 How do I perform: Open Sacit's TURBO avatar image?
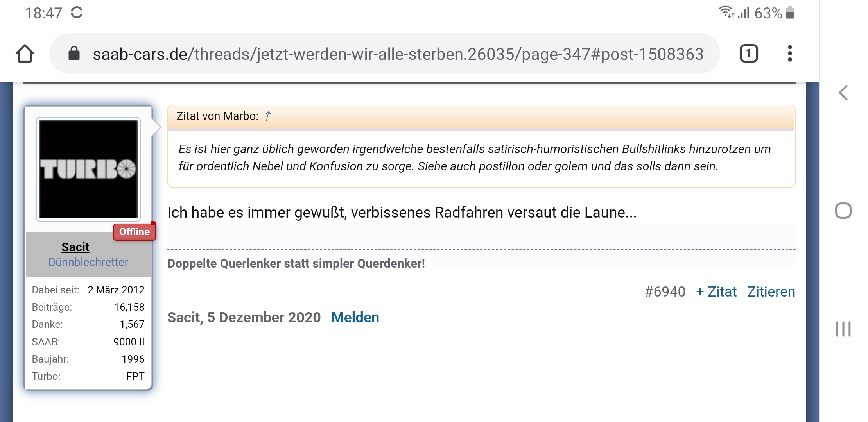pos(88,169)
